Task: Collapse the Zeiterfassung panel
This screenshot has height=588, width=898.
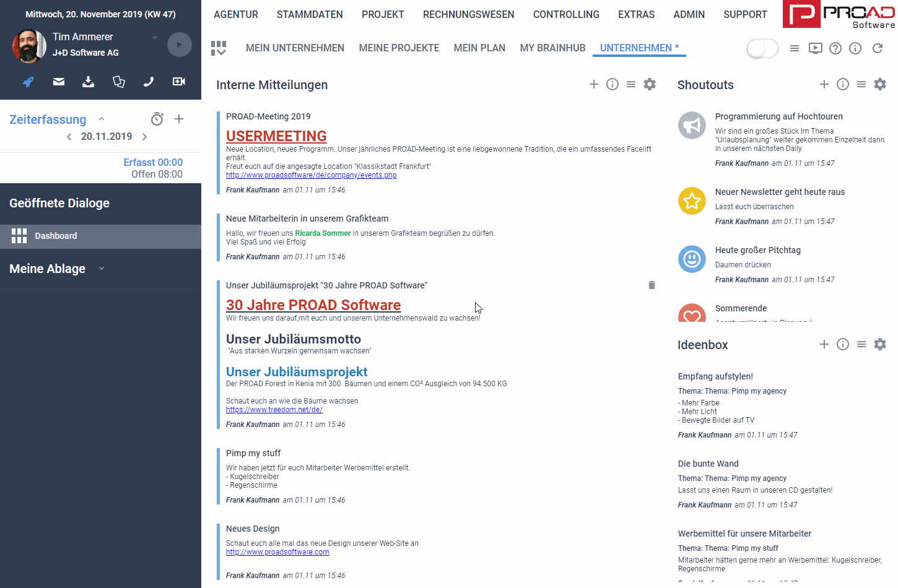Action: click(102, 119)
